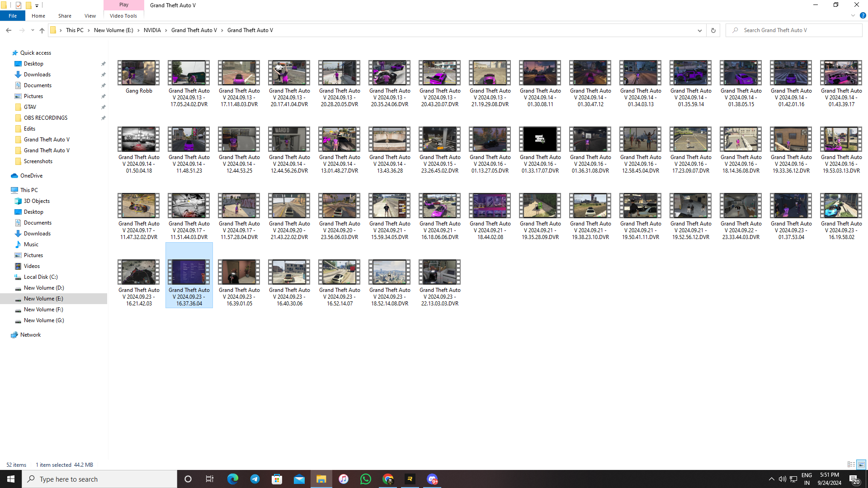Screen dimensions: 868x488
Task: Open WhatsApp from the taskbar
Action: [365, 479]
